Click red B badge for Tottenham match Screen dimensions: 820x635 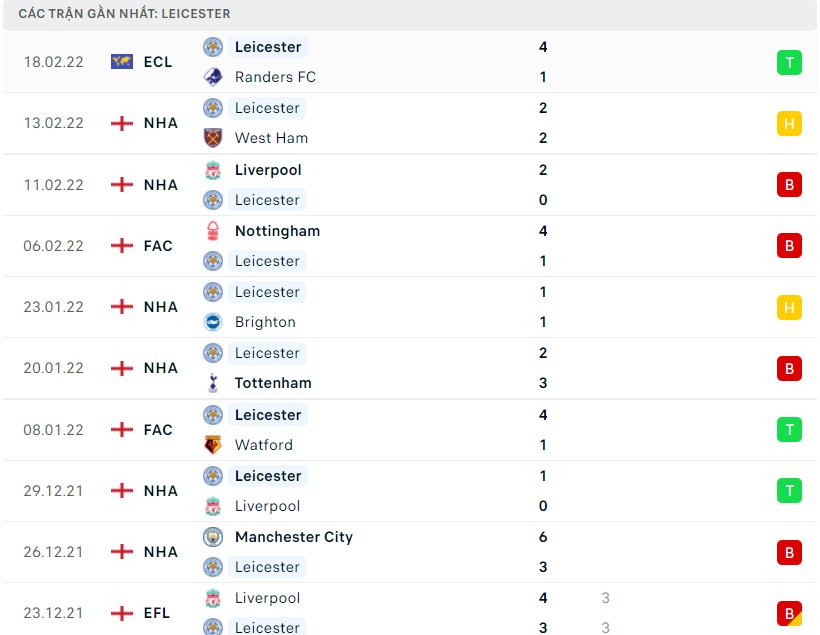(789, 368)
